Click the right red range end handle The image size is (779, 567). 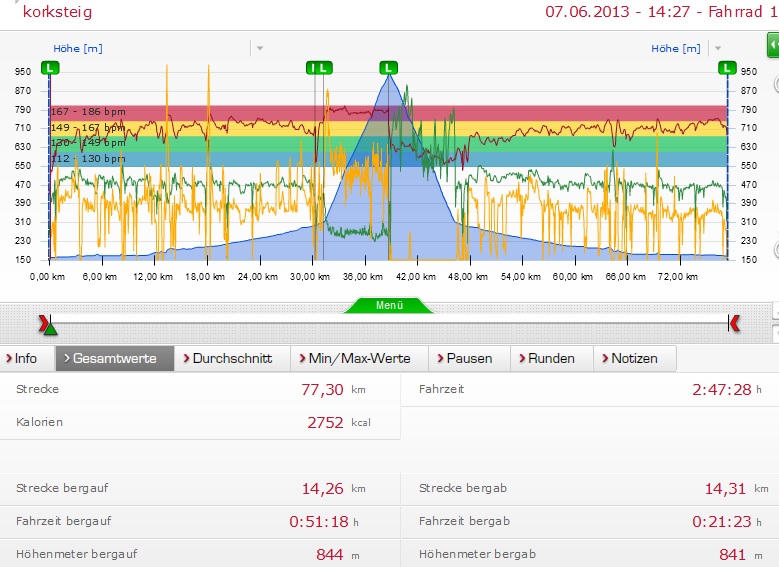[735, 322]
